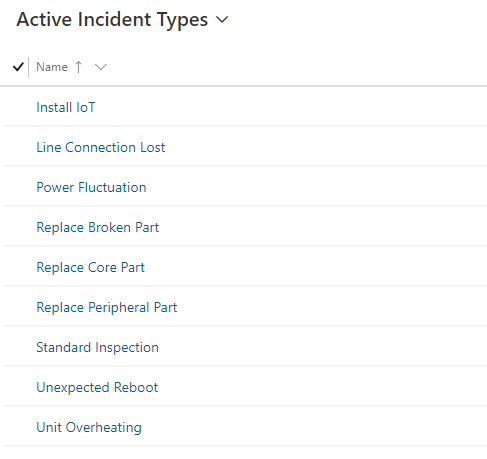Select the Unit Overheating row checkbox area
The width and height of the screenshot is (487, 459).
18,427
